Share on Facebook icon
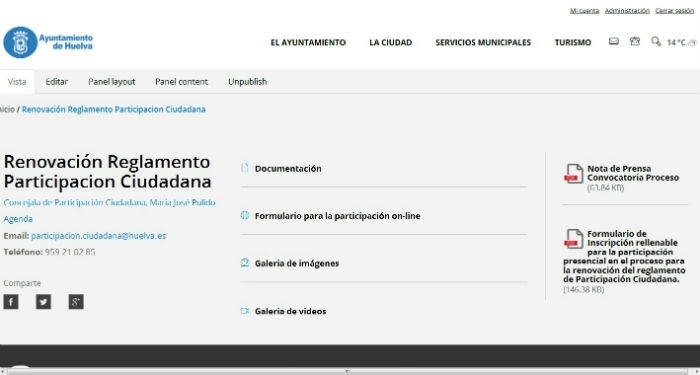Image resolution: width=700 pixels, height=375 pixels. click(11, 302)
